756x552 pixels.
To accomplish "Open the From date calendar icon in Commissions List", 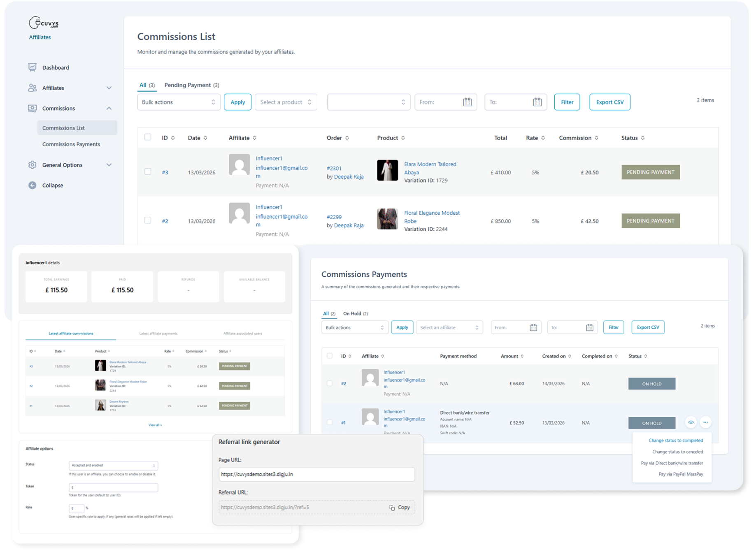I will pyautogui.click(x=467, y=102).
